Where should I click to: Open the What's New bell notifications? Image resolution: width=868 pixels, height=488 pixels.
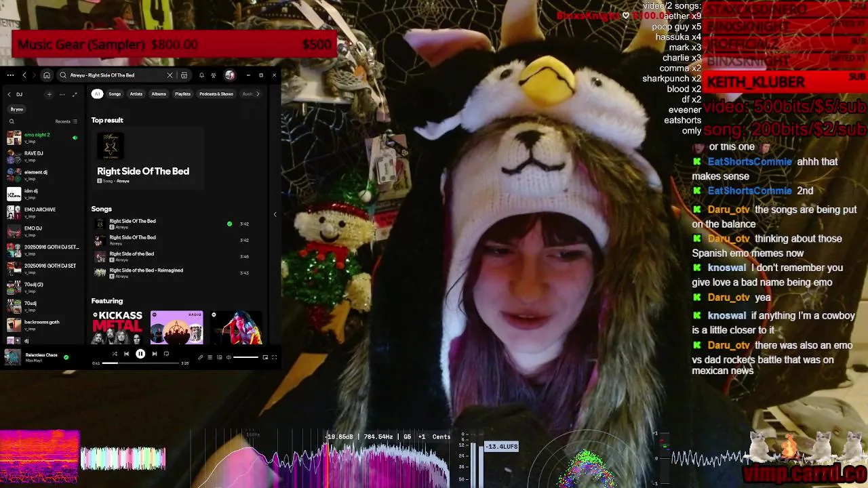click(x=201, y=75)
